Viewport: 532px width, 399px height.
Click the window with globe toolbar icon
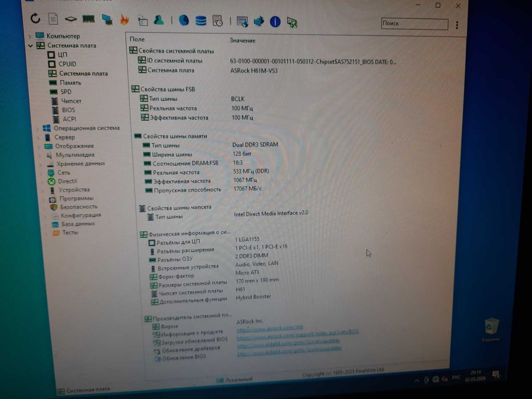point(242,22)
